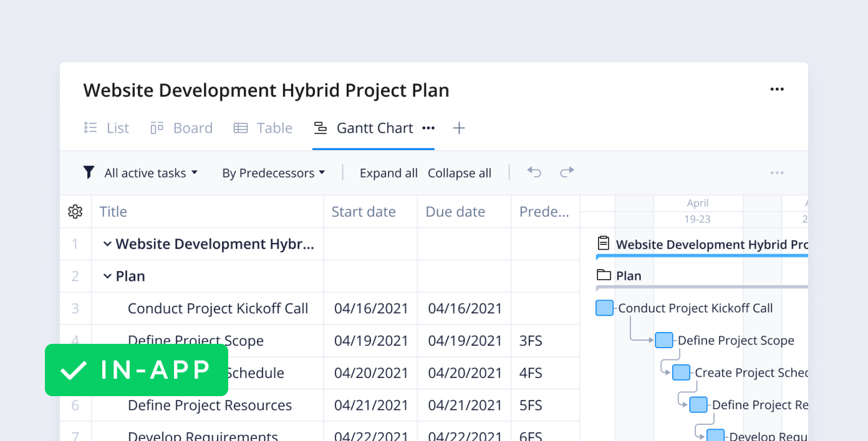Image resolution: width=868 pixels, height=441 pixels.
Task: Collapse the Plan task group chevron
Action: click(107, 275)
